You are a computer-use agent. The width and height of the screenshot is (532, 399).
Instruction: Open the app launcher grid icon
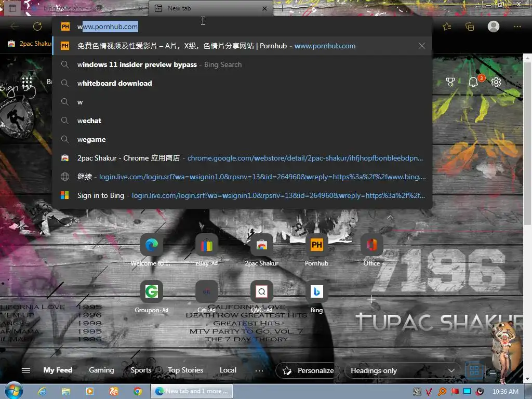pyautogui.click(x=27, y=82)
